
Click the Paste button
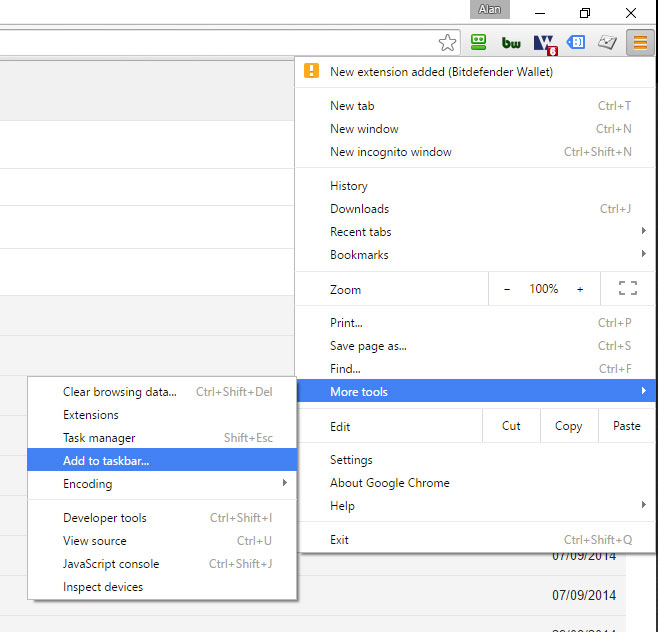[x=627, y=426]
